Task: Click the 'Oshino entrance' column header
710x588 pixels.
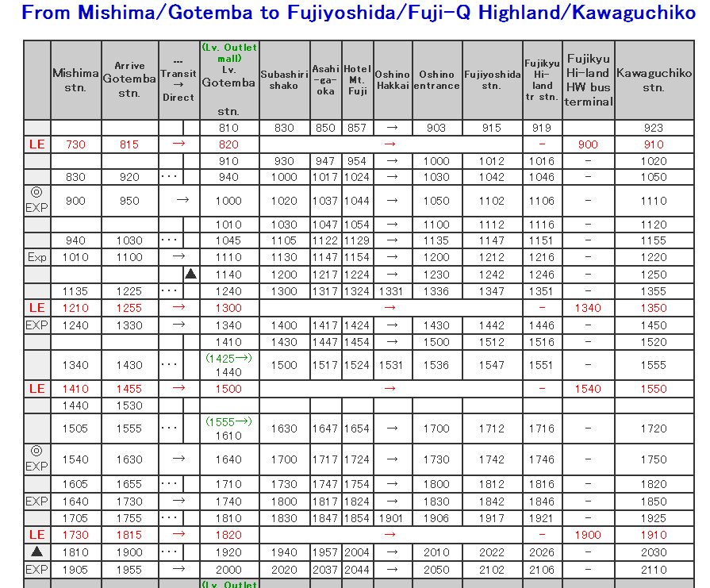Action: [x=437, y=79]
